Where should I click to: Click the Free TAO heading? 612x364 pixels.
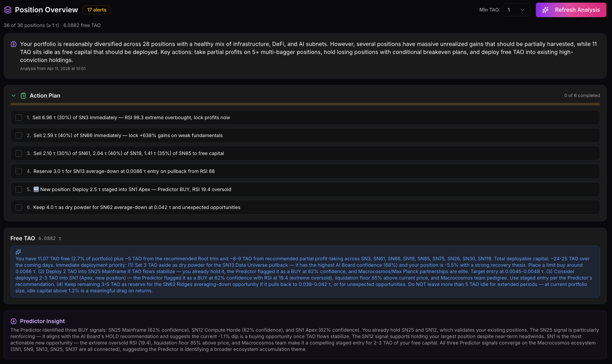click(23, 238)
